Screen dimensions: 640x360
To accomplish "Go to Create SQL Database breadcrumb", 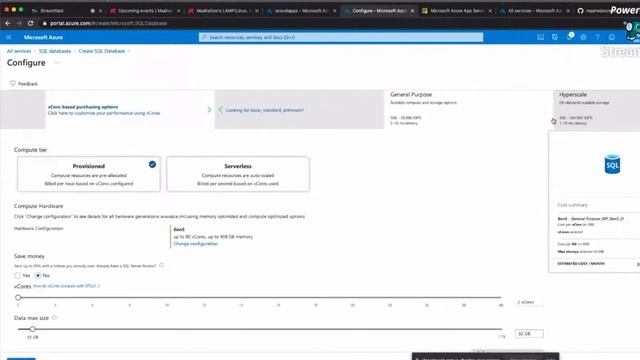I will tap(102, 51).
